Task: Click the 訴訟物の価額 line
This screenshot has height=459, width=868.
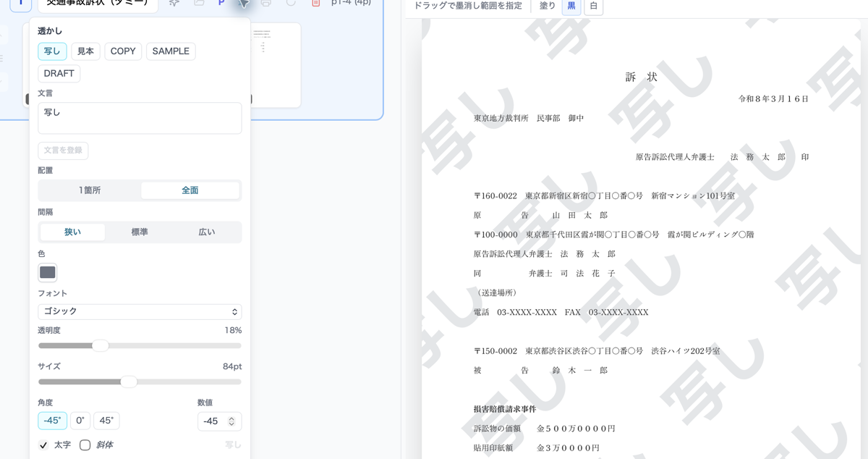Action: (545, 429)
